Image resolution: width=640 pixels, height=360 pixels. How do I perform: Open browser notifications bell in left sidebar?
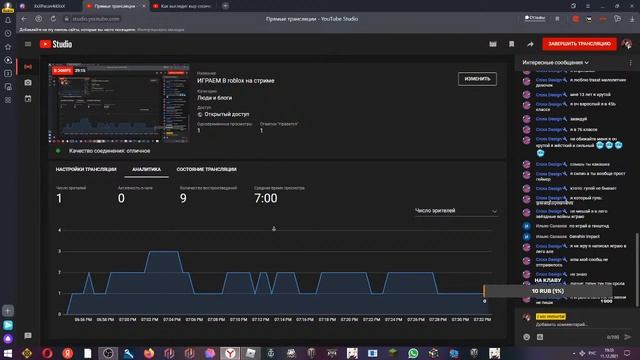click(8, 20)
